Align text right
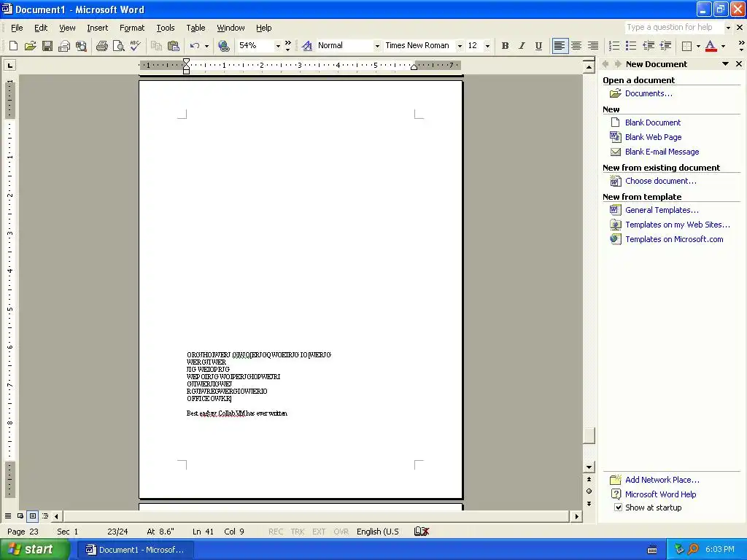Viewport: 747px width, 560px height. pos(593,46)
